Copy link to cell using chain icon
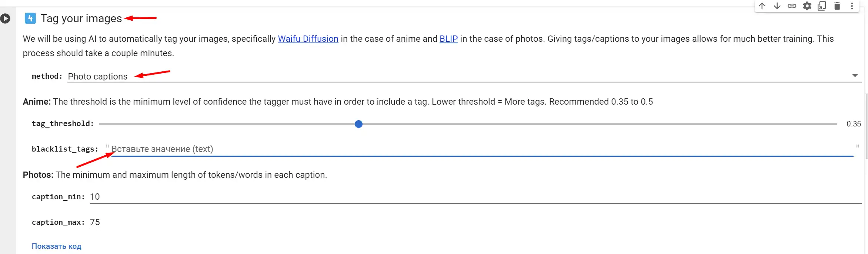Screen dimensions: 868x254 (792, 6)
